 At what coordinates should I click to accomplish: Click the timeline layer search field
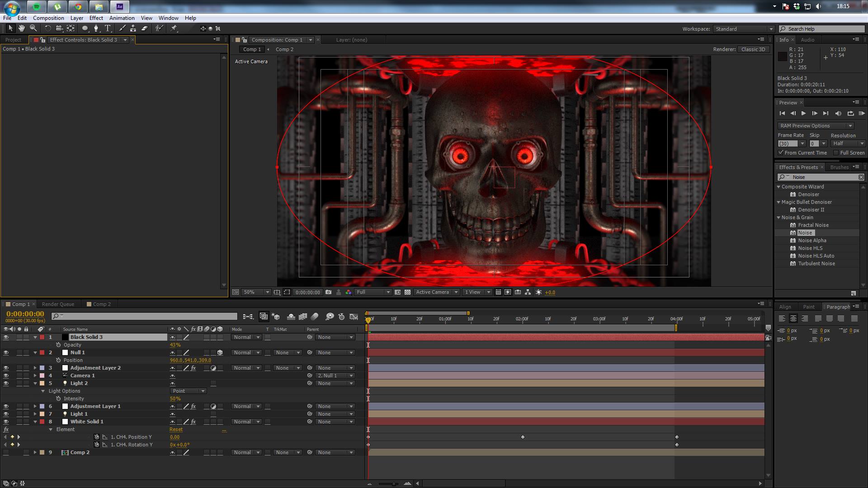(145, 316)
